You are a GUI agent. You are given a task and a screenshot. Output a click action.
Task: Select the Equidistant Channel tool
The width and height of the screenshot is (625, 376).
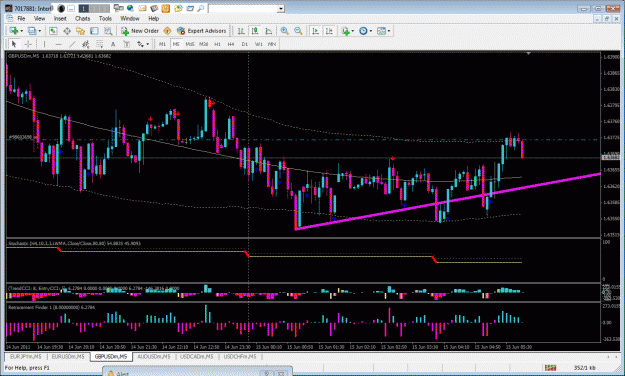(x=85, y=44)
